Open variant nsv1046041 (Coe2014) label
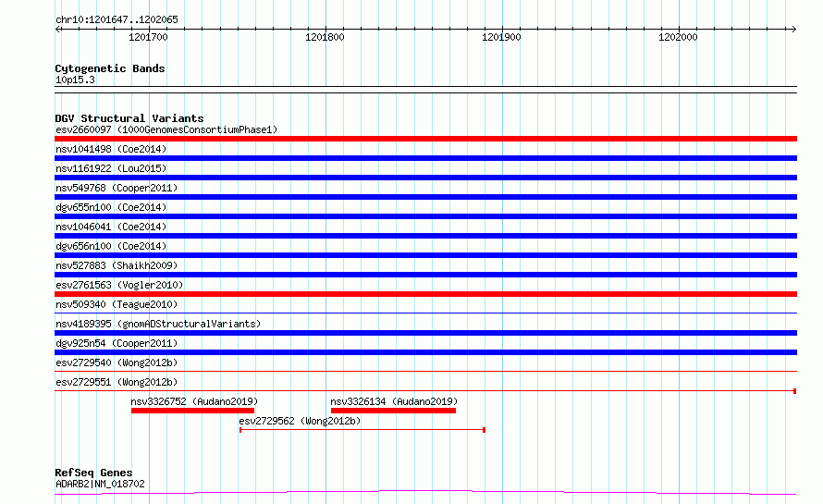Image resolution: width=823 pixels, height=504 pixels. tap(111, 227)
